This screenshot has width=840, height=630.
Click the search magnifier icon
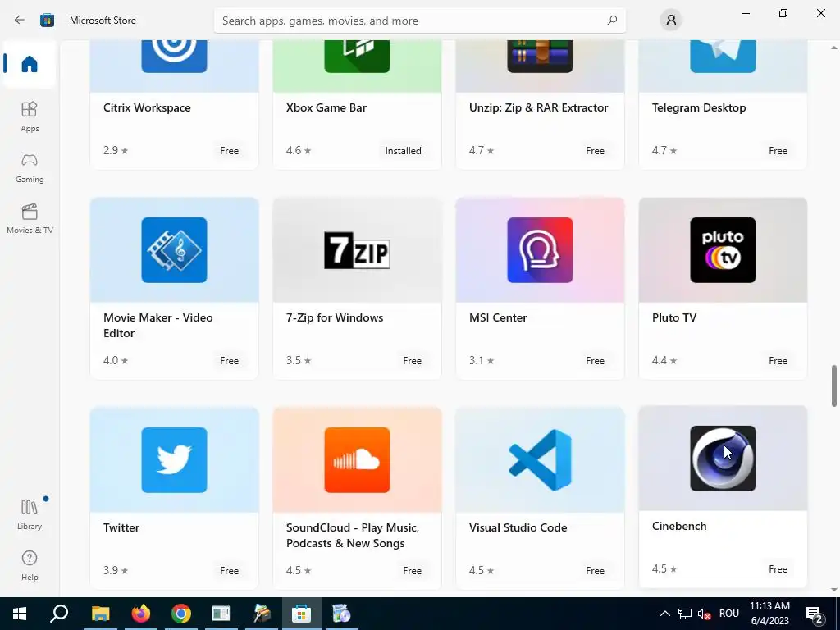(612, 21)
